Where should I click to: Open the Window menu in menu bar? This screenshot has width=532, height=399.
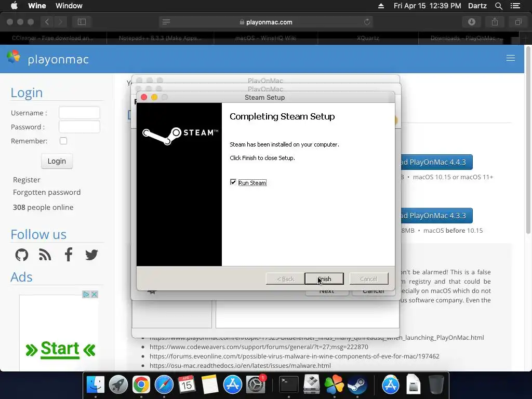tap(69, 6)
